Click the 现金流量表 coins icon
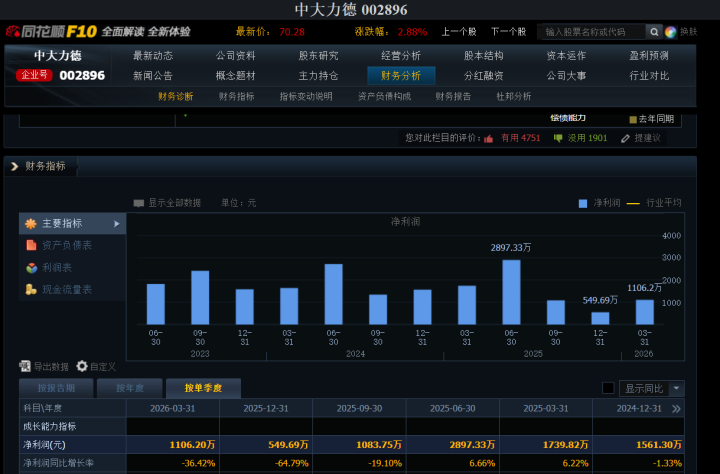The image size is (720, 474). tap(31, 289)
